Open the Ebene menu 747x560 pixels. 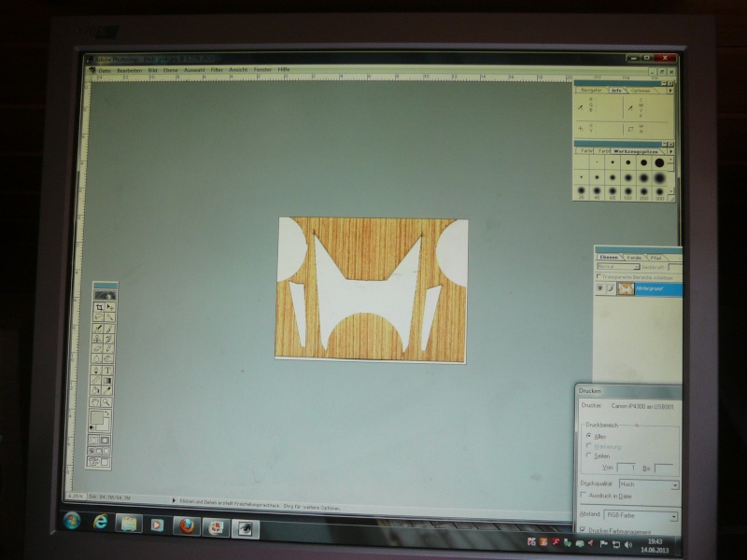pyautogui.click(x=170, y=70)
